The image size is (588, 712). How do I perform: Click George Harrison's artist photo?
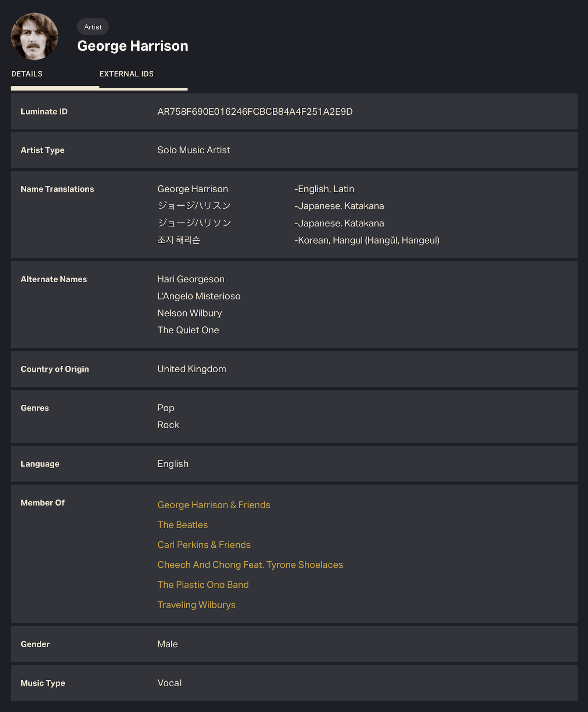[35, 36]
